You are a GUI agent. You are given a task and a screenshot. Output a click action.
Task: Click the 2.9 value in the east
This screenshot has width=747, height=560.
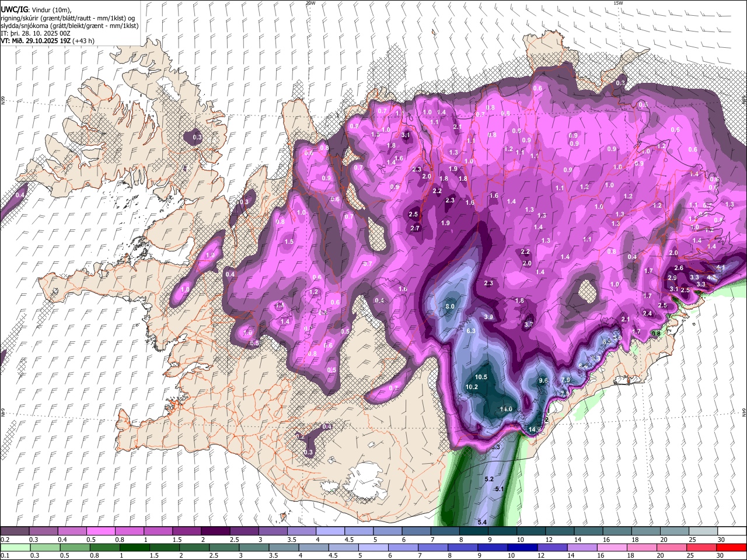(672, 278)
